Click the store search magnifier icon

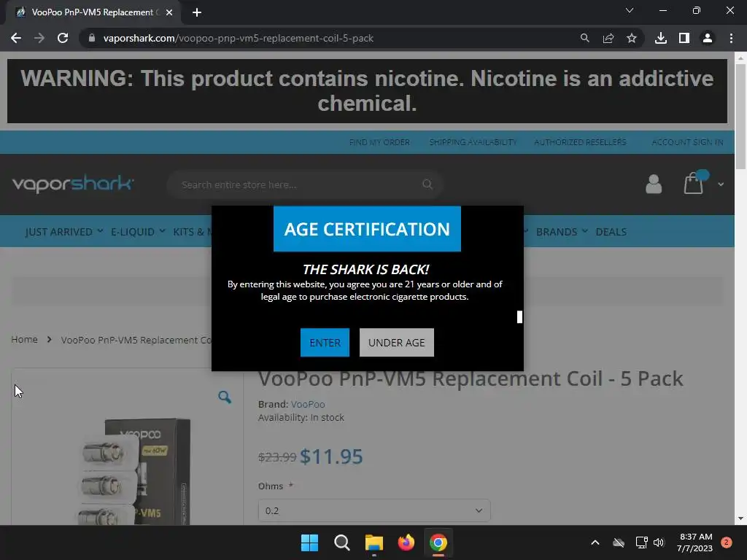427,184
